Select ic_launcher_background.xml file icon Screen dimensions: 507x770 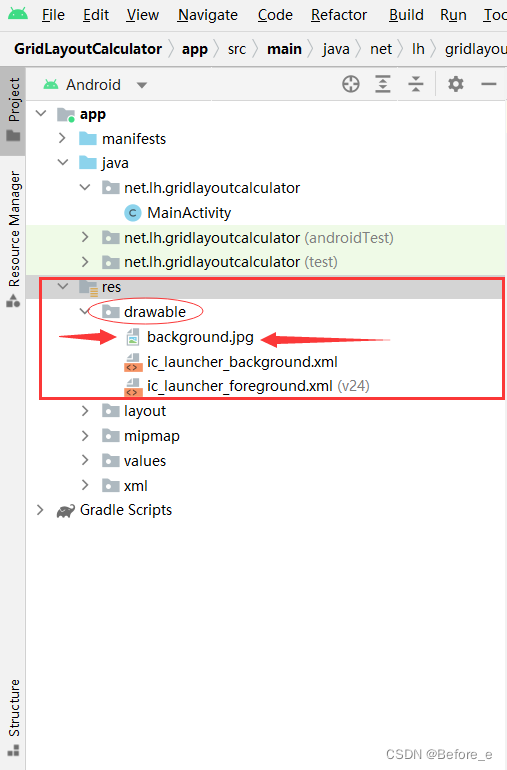click(x=133, y=363)
